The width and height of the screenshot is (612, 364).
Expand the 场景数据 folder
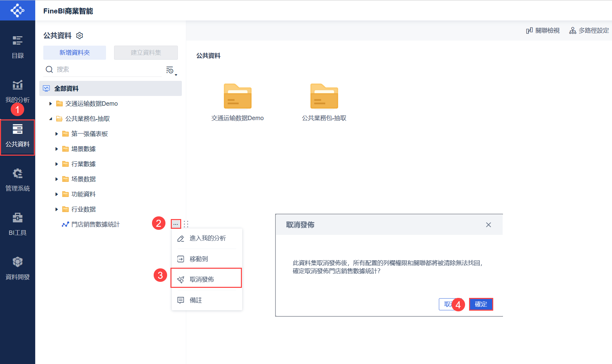click(x=57, y=179)
